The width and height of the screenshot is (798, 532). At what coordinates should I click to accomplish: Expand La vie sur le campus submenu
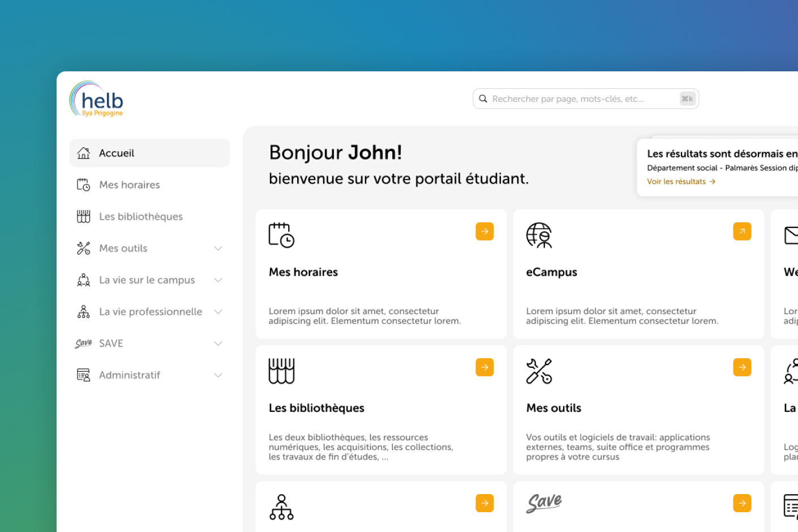218,280
